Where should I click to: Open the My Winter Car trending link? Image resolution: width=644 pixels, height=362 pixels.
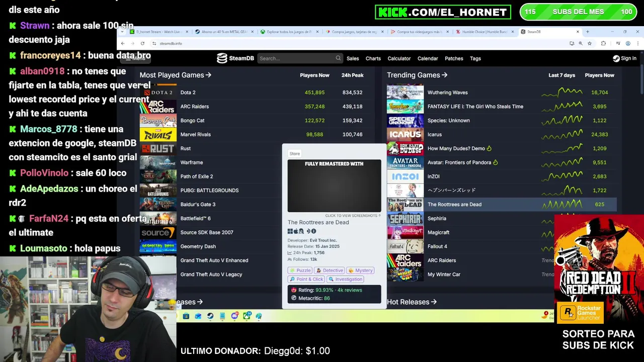tap(444, 275)
